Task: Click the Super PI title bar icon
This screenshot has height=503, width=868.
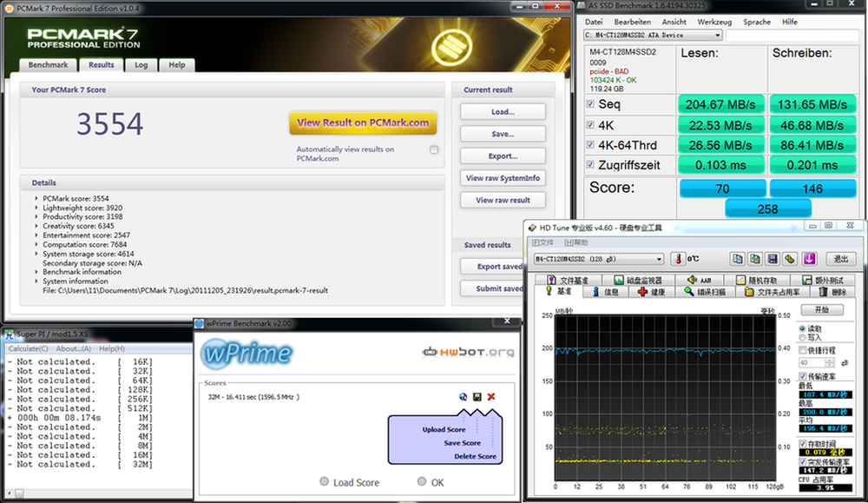Action: pyautogui.click(x=10, y=334)
